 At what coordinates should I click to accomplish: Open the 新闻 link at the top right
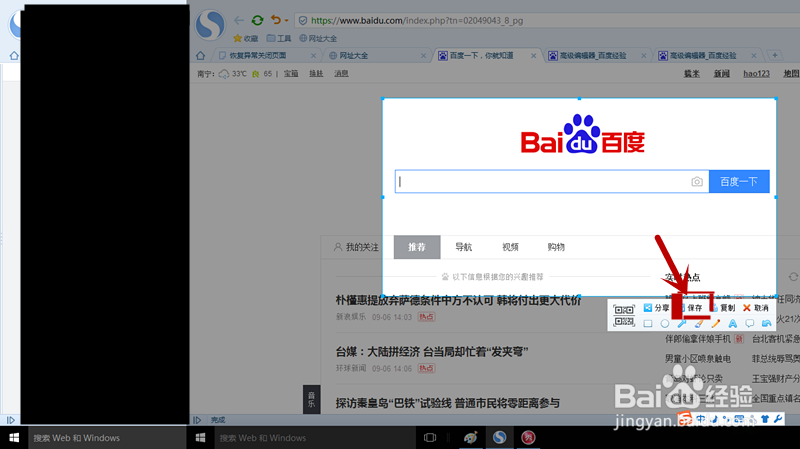721,73
